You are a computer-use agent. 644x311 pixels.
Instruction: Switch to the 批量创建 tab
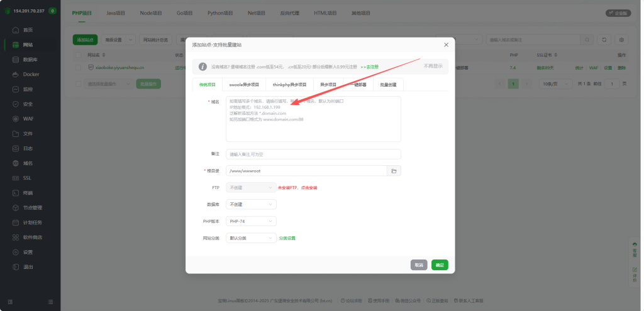(x=388, y=84)
